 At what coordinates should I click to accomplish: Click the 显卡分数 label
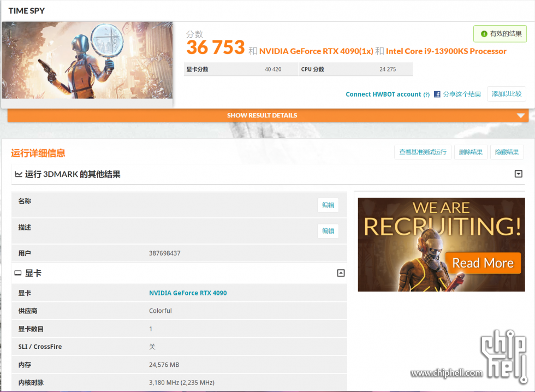point(197,69)
